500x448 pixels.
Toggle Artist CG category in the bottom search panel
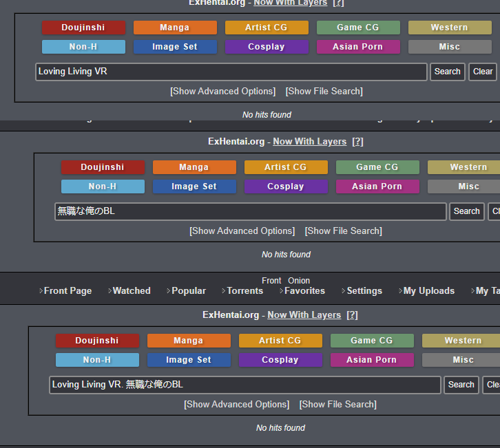[280, 341]
